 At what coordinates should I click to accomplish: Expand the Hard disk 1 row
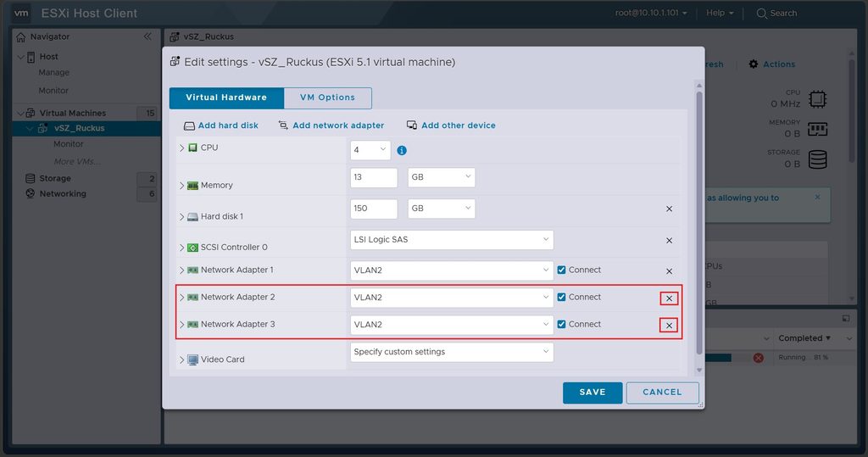click(181, 216)
